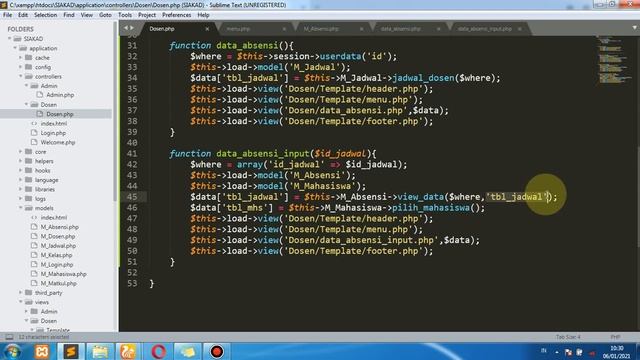
Task: Open Sticky Notes from the taskbar
Action: 187,351
